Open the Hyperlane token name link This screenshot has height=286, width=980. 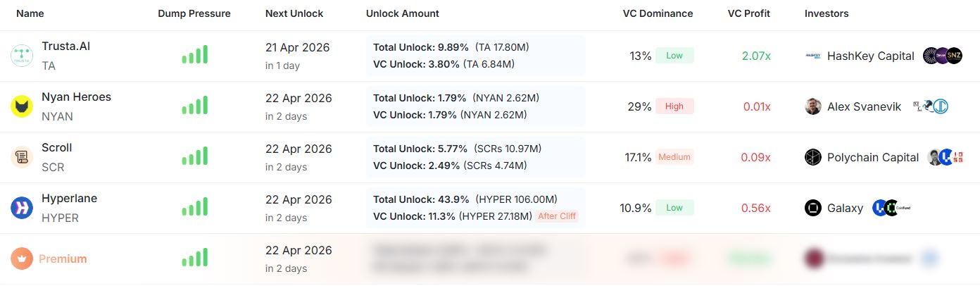point(69,199)
